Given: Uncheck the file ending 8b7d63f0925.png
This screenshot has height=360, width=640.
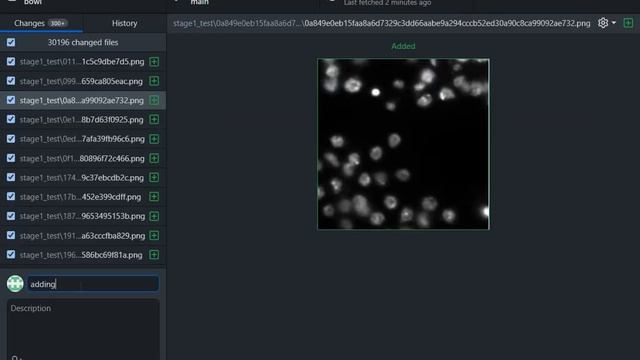Looking at the screenshot, I should coord(11,119).
